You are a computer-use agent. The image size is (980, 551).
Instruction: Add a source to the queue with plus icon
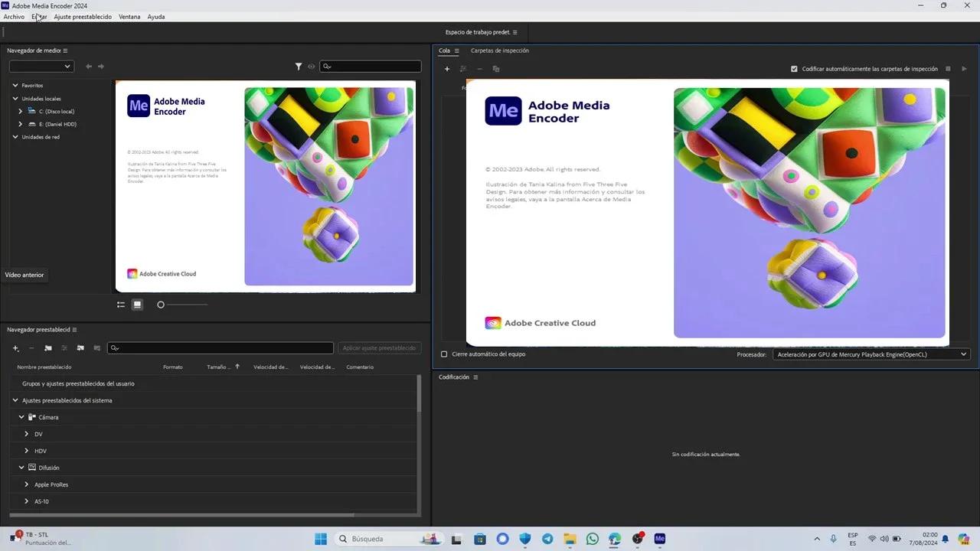(447, 68)
